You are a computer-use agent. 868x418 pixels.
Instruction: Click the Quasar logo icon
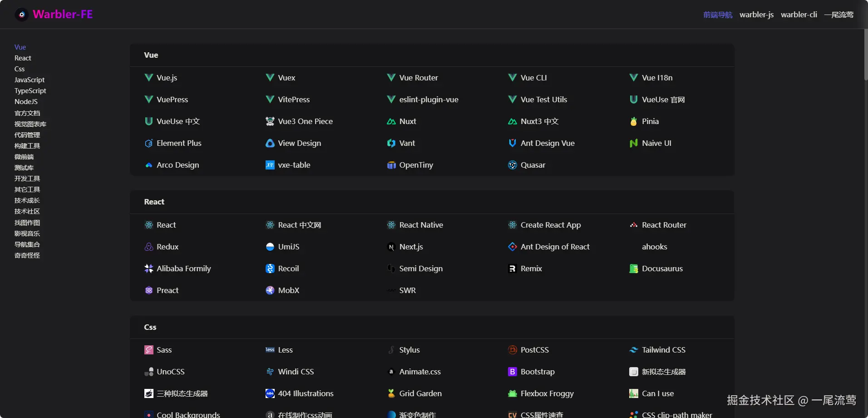coord(513,165)
